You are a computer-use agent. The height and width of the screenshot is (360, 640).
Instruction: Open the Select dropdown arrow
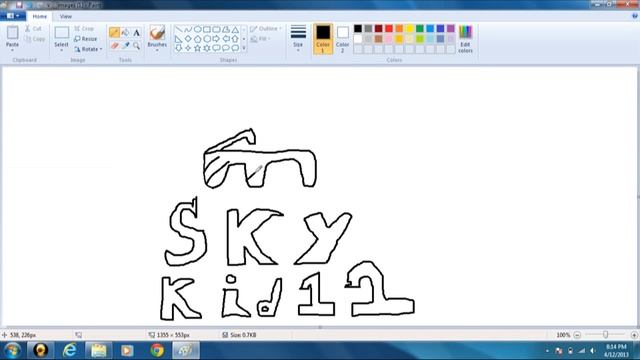pyautogui.click(x=61, y=50)
